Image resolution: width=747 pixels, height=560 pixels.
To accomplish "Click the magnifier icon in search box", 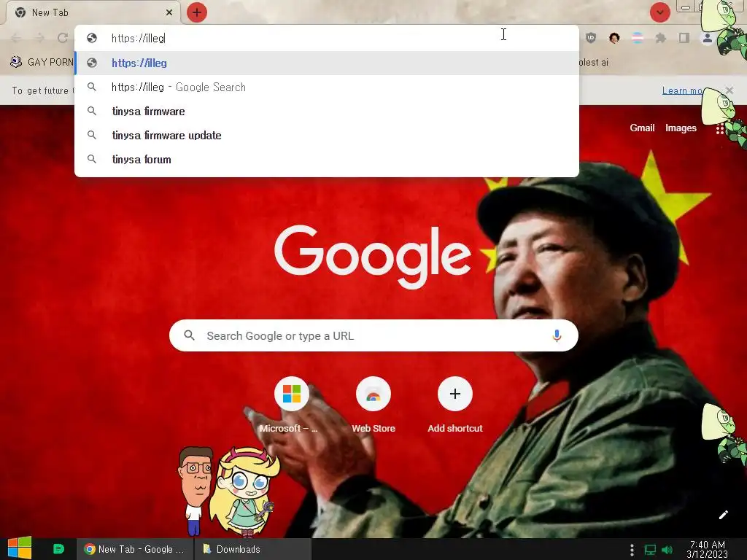I will point(190,335).
